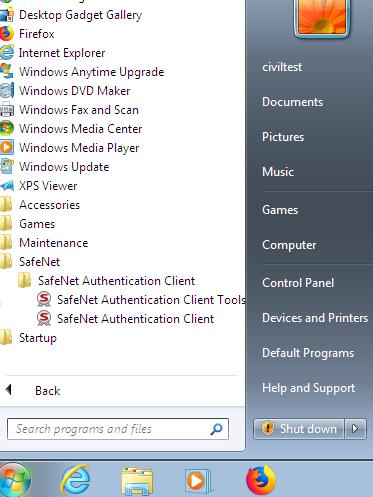Open the Shut down options arrow
The image size is (373, 497).
click(x=355, y=428)
